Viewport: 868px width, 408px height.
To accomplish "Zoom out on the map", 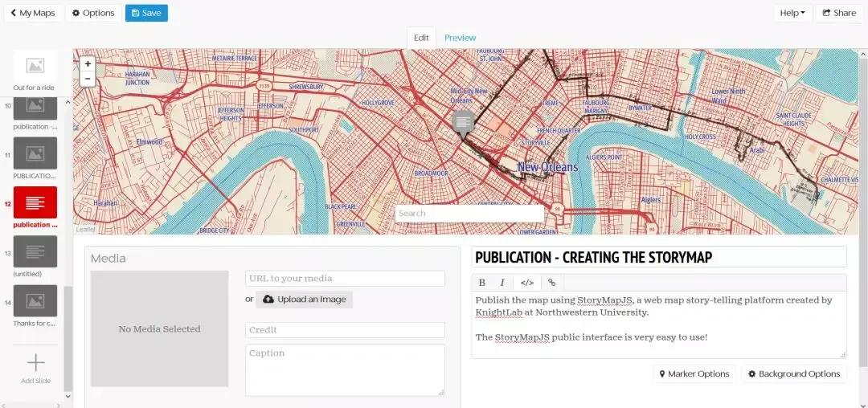I will [88, 79].
